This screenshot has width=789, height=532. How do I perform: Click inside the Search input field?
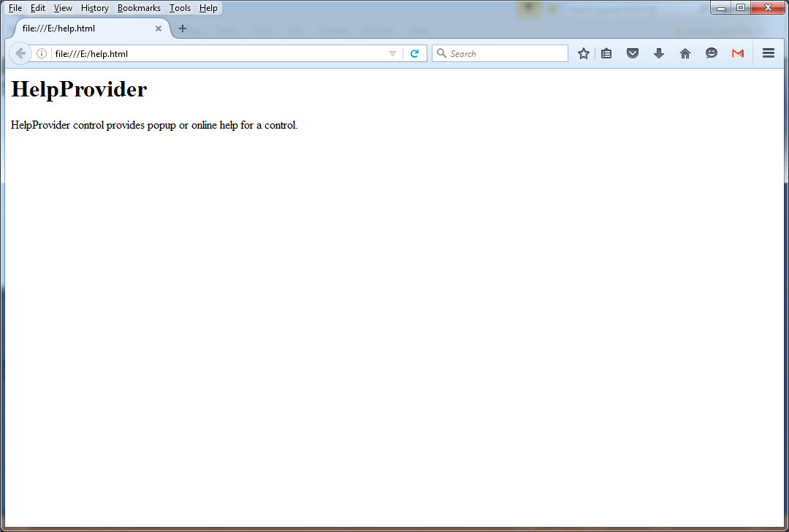click(x=506, y=53)
